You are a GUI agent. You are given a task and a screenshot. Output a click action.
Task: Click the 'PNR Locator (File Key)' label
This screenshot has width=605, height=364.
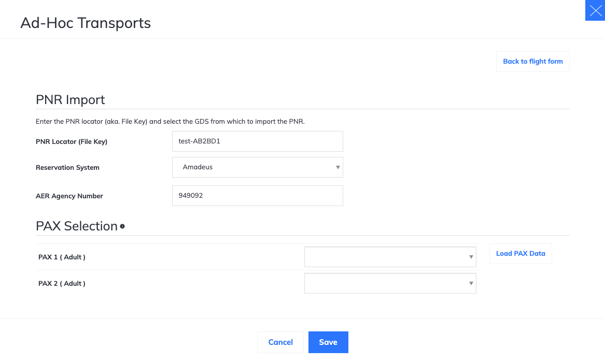point(72,142)
